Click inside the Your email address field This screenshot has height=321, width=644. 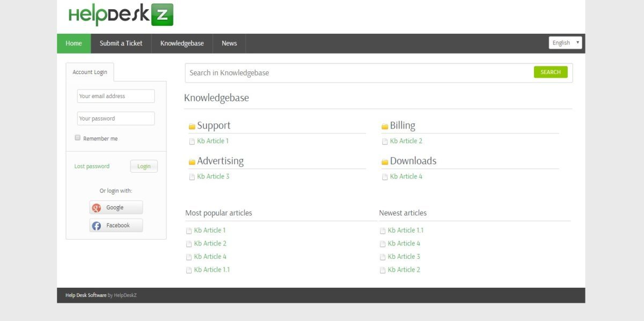coord(115,96)
